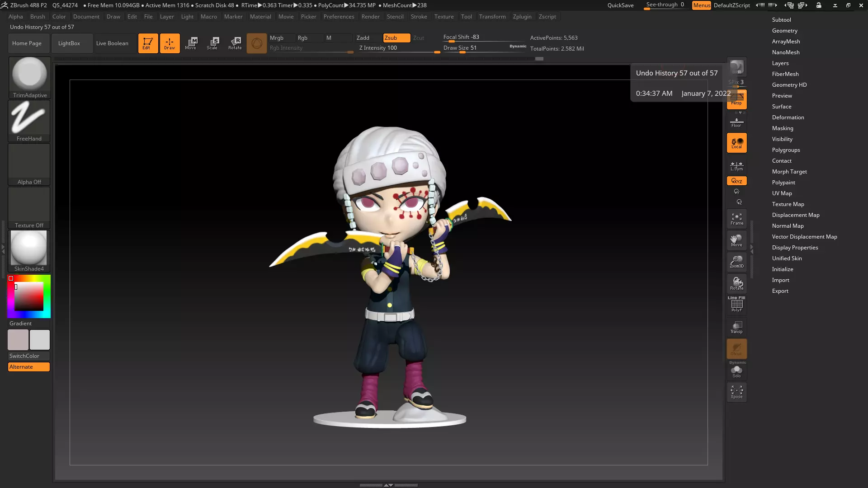Expand the Geometry section
This screenshot has width=868, height=488.
[x=784, y=31]
